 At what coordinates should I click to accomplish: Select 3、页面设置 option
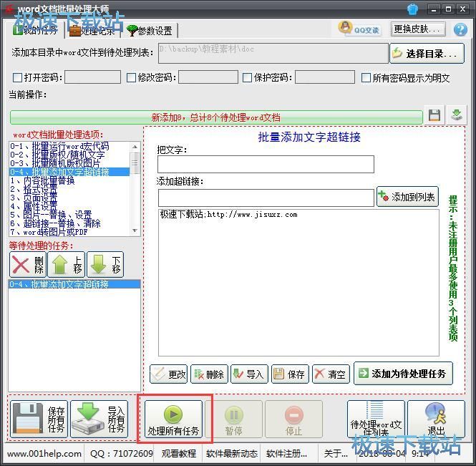[x=69, y=198]
